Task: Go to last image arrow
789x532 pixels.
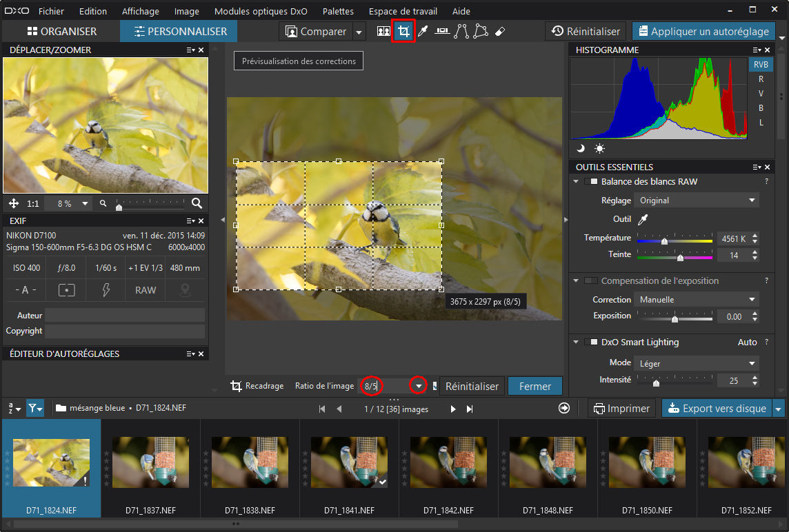Action: pyautogui.click(x=470, y=409)
